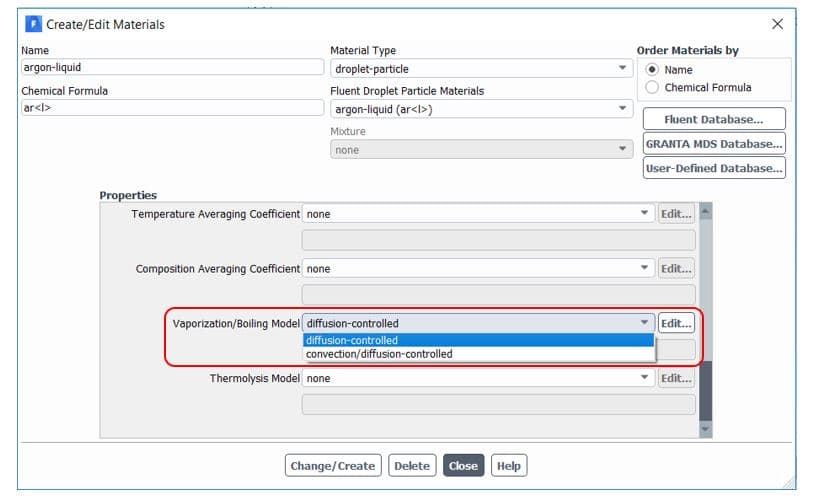Open Composition Averaging Coefficient dropdown

pyautogui.click(x=478, y=269)
